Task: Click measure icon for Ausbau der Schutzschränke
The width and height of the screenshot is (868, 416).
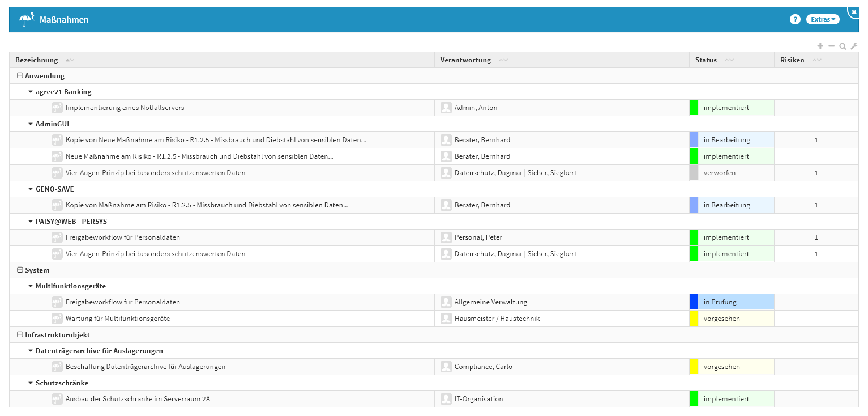Action: coord(57,399)
